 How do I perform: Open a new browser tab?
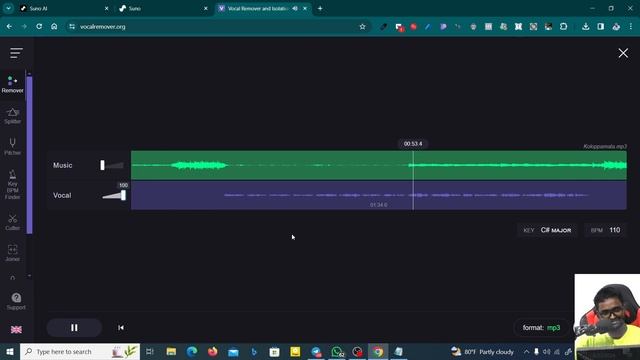pos(320,8)
